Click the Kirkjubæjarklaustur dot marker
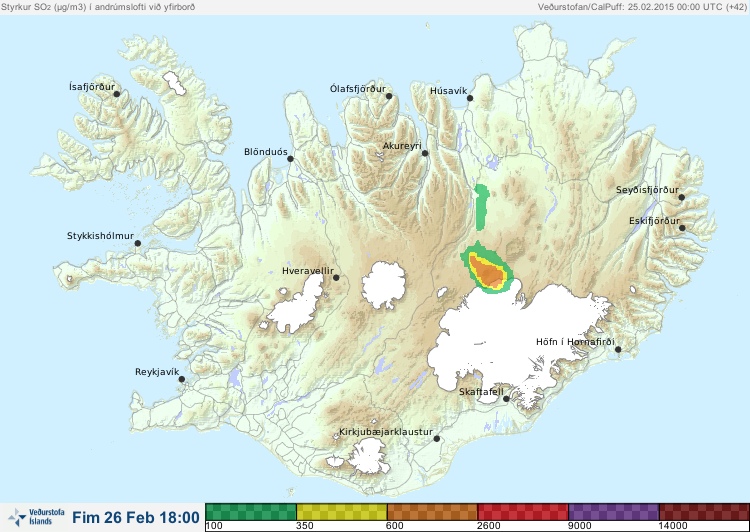 click(x=436, y=438)
